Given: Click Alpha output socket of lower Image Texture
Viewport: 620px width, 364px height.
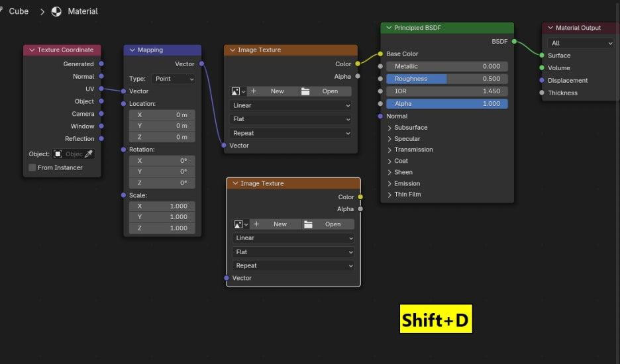Looking at the screenshot, I should coord(360,208).
